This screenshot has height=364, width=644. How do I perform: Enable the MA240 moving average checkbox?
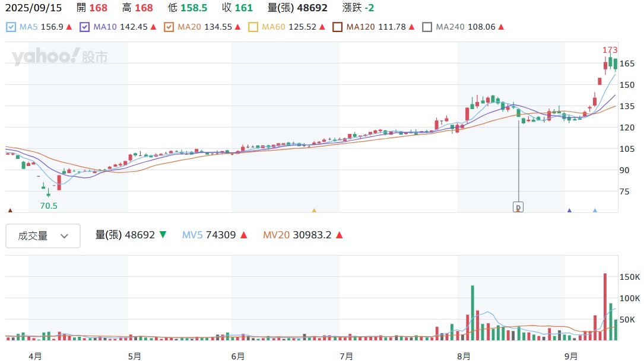(x=427, y=27)
